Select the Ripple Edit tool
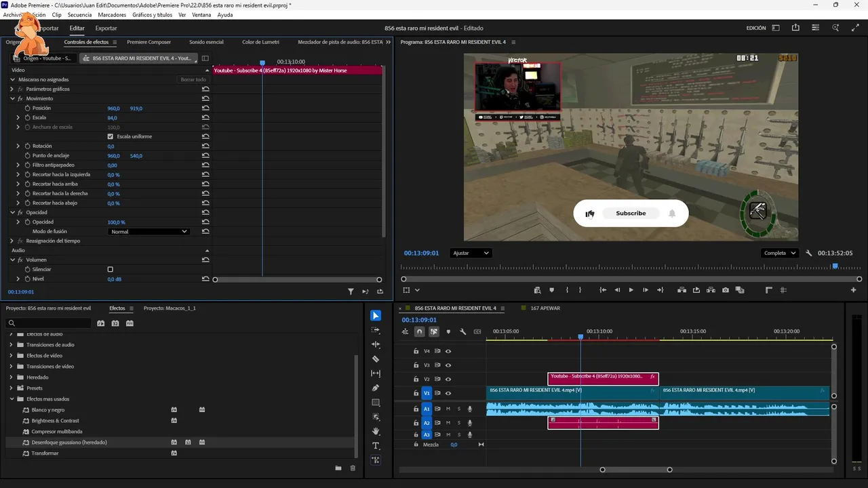The width and height of the screenshot is (868, 488). coord(376,344)
